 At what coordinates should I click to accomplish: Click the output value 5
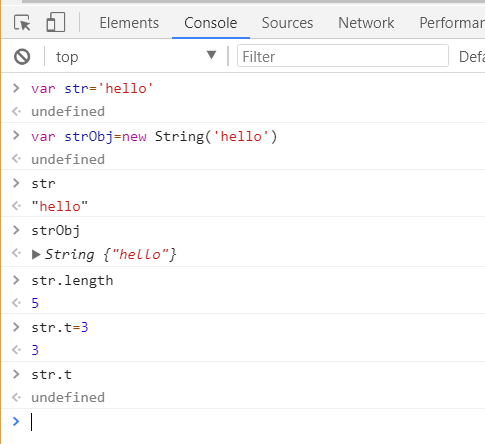pyautogui.click(x=35, y=303)
